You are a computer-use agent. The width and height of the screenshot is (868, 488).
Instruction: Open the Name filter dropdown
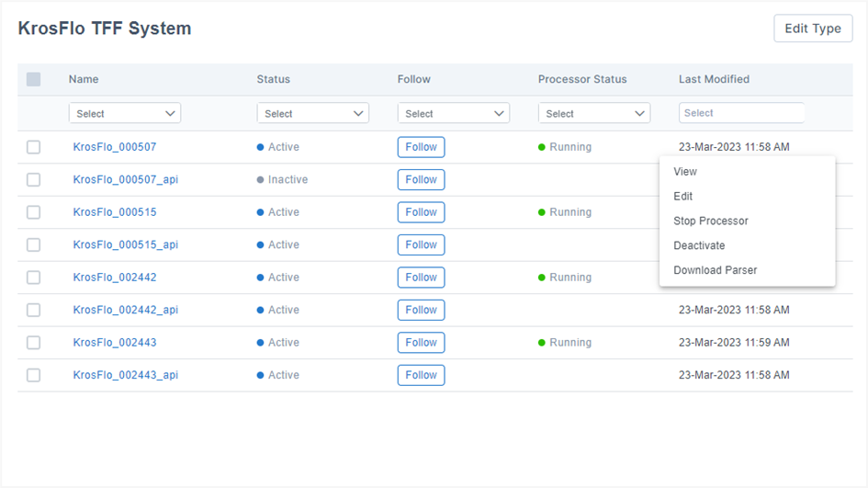pos(125,113)
